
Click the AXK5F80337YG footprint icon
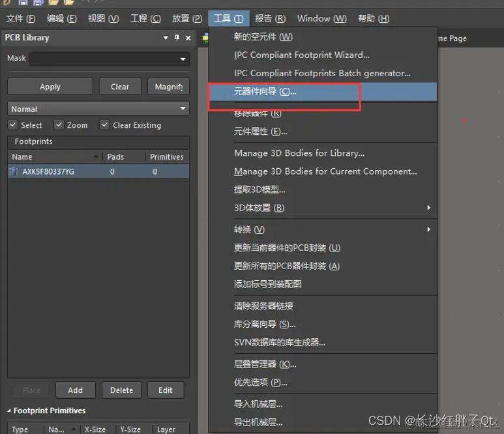[14, 171]
